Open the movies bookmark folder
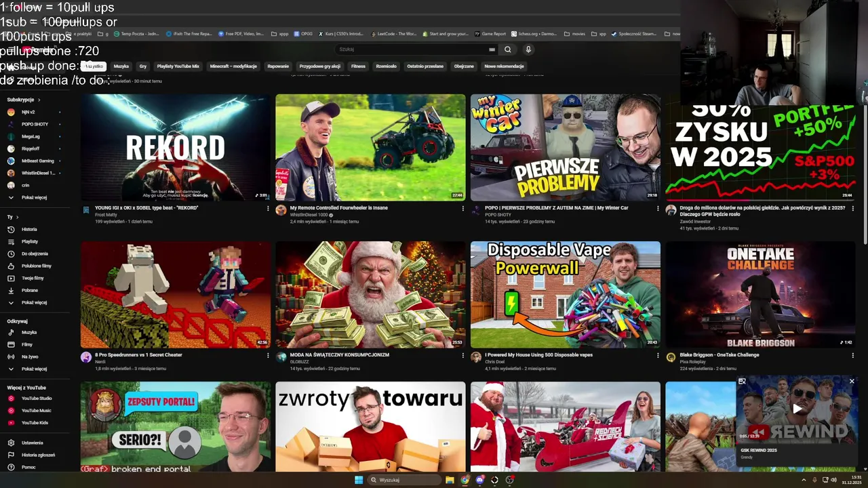 coord(574,33)
